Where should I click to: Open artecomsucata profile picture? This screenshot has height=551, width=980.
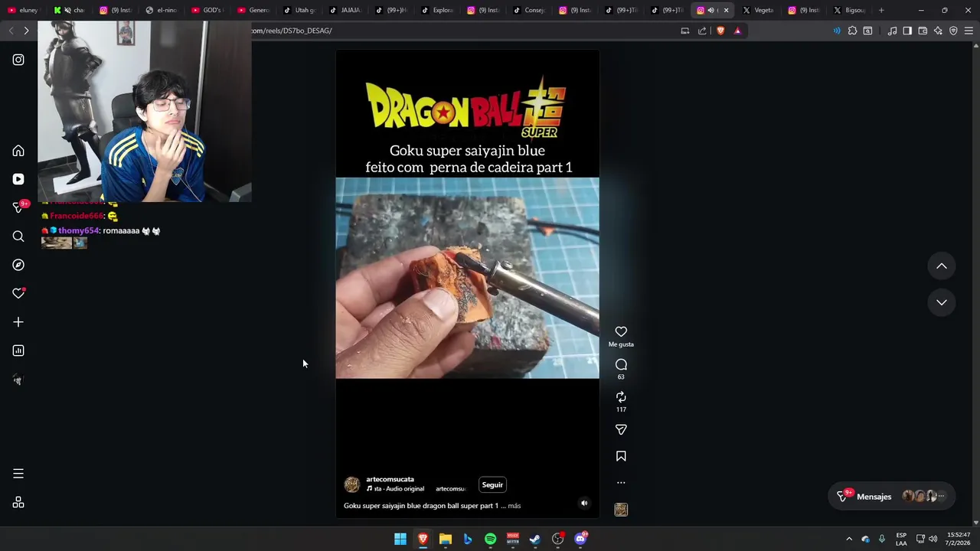coord(352,484)
